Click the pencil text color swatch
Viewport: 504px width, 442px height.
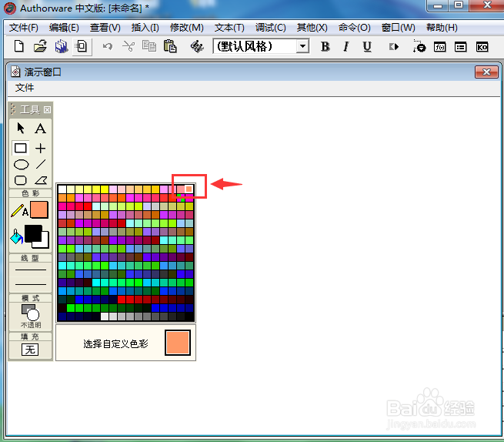point(39,209)
